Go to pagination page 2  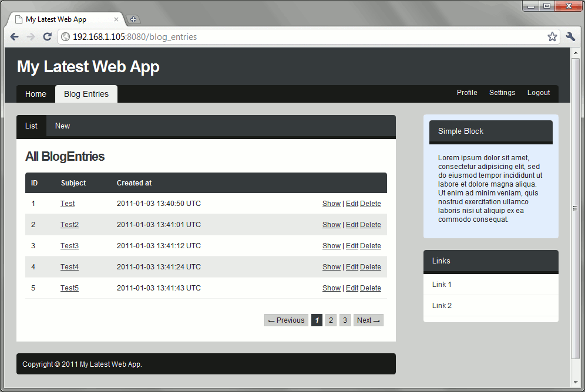pyautogui.click(x=331, y=320)
